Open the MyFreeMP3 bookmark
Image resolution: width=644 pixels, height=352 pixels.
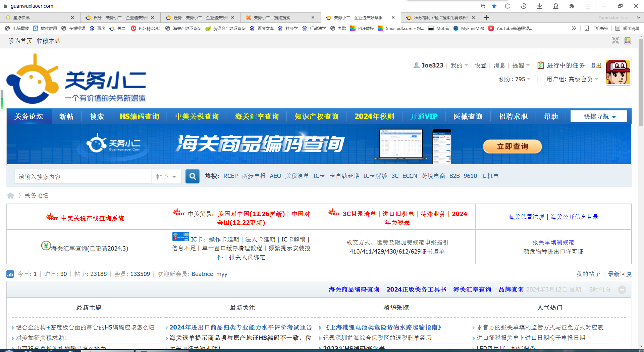click(469, 29)
